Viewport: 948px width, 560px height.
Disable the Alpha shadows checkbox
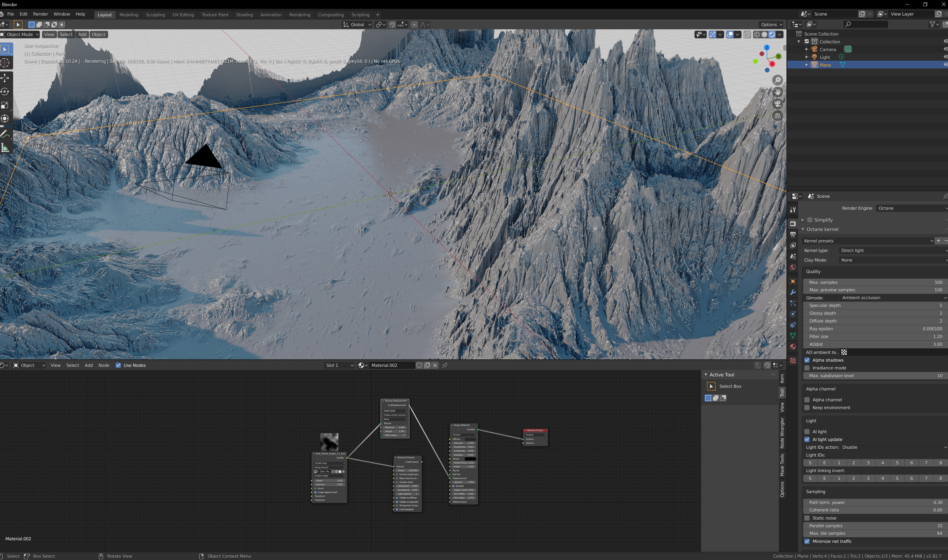[x=807, y=360]
